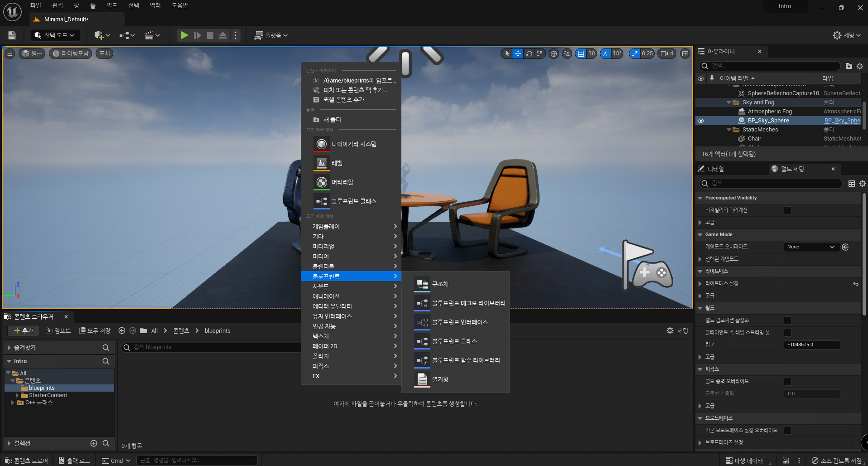Expand Favorites section in Content Browser
Image resolution: width=868 pixels, height=466 pixels.
point(9,348)
